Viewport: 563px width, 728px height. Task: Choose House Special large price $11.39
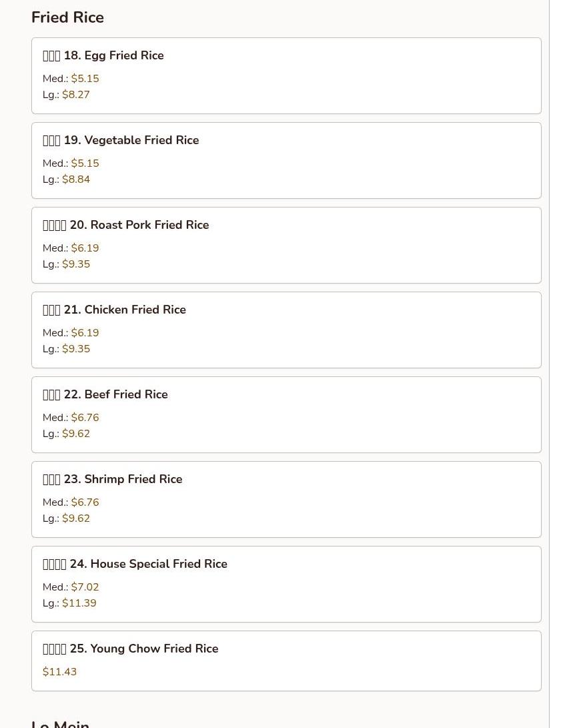79,603
